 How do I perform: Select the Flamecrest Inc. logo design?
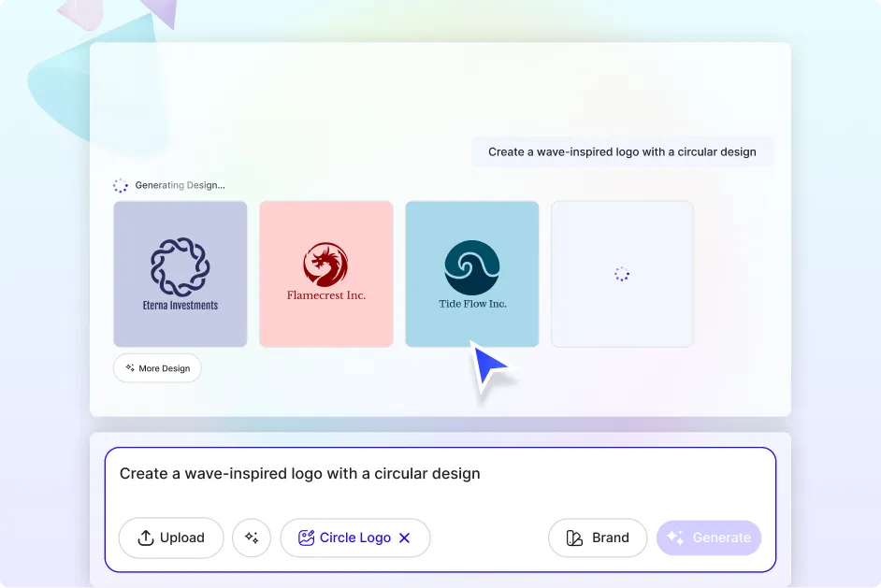coord(325,273)
